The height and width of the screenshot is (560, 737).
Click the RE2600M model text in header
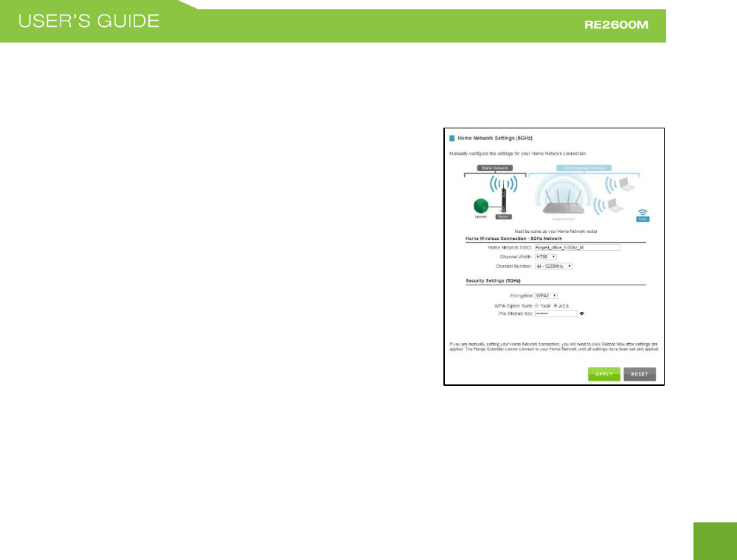[616, 25]
